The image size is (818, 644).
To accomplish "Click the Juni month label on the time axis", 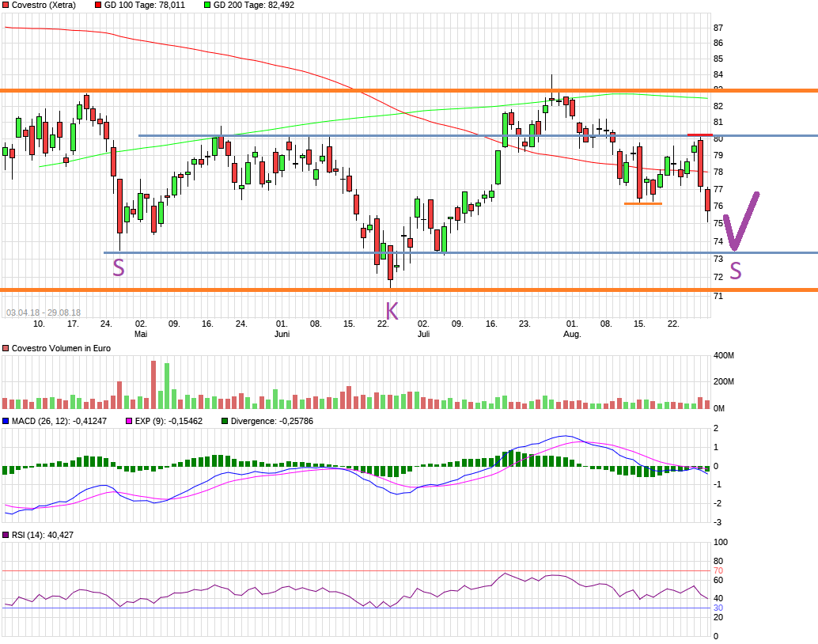I will coord(282,334).
